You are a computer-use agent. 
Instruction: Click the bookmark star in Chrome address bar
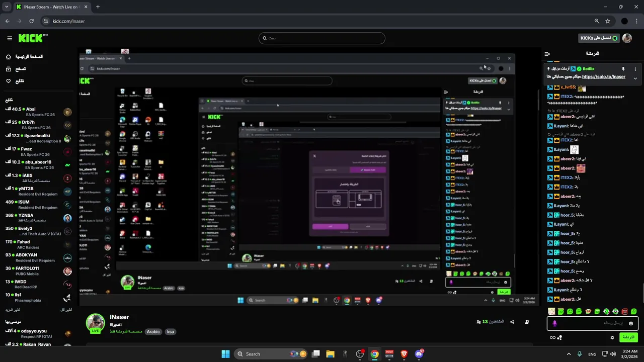[608, 21]
